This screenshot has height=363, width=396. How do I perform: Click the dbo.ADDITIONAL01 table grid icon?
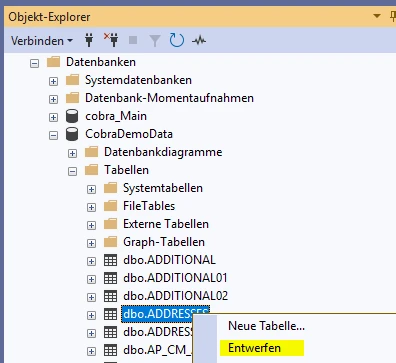(x=110, y=278)
